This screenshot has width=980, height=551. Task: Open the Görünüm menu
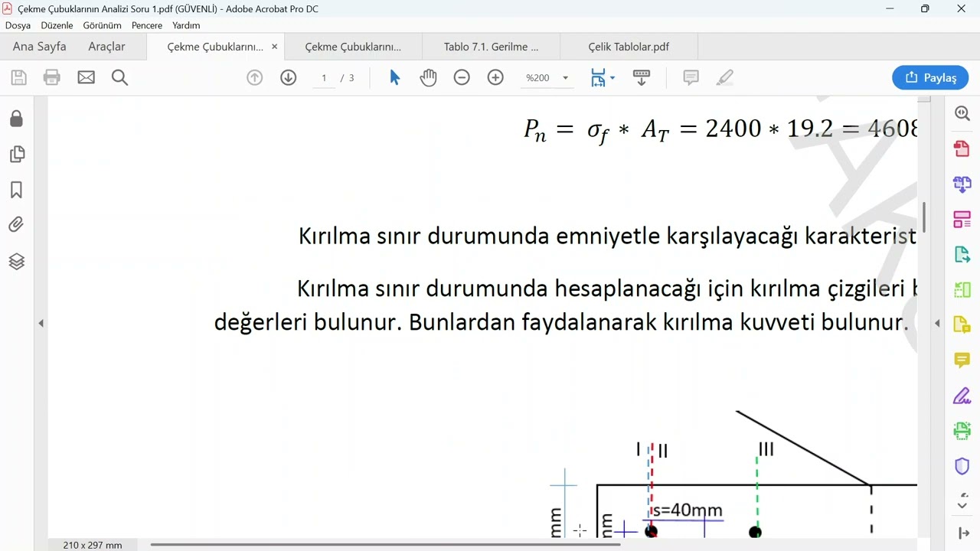point(102,25)
